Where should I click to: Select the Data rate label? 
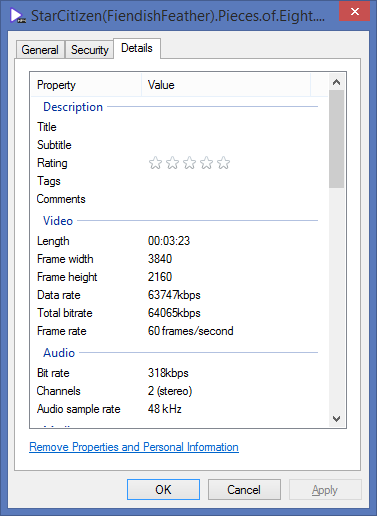tap(59, 295)
